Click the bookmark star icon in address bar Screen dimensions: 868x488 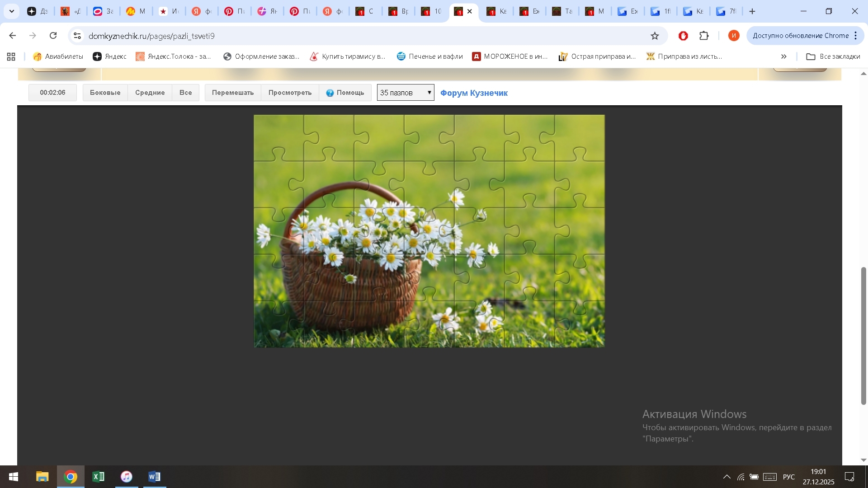tap(655, 36)
